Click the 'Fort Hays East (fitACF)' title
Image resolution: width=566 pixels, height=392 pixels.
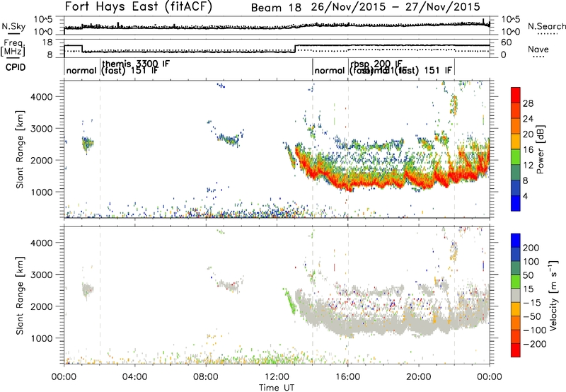pyautogui.click(x=139, y=7)
